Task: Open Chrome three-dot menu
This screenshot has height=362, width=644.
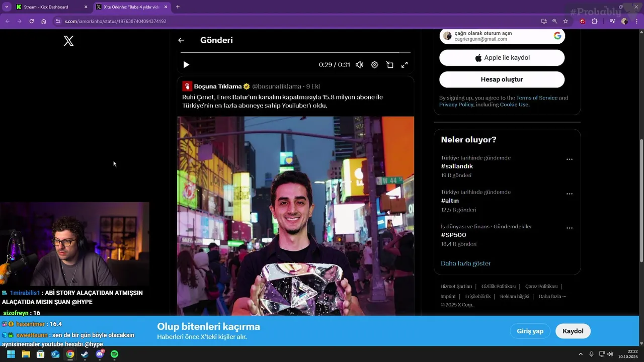Action: [636, 21]
